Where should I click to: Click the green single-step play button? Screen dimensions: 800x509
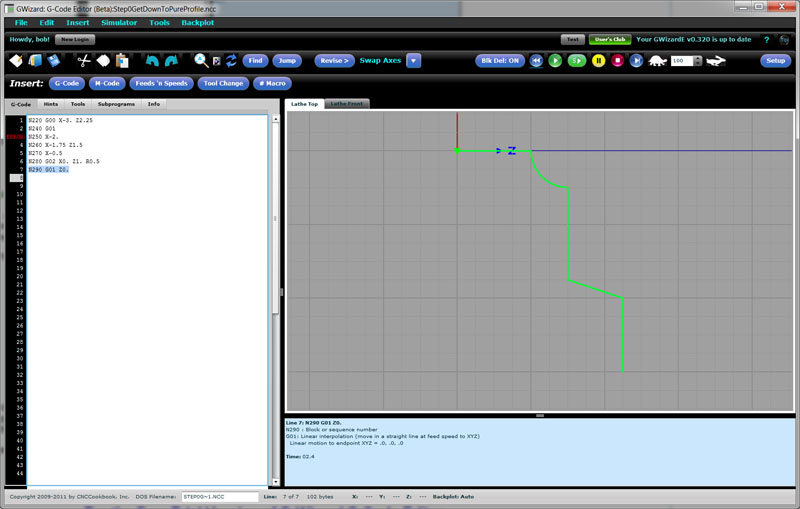(577, 61)
